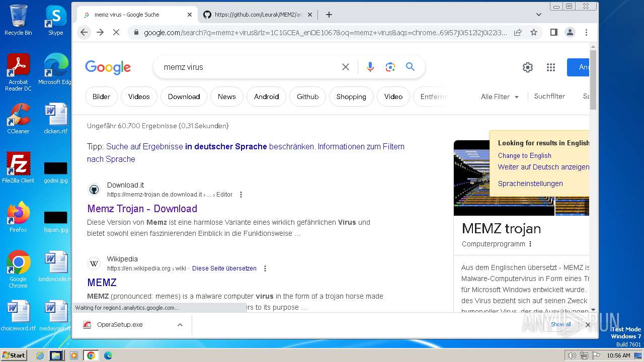Image resolution: width=644 pixels, height=362 pixels.
Task: Open a new browser tab
Action: point(329,15)
